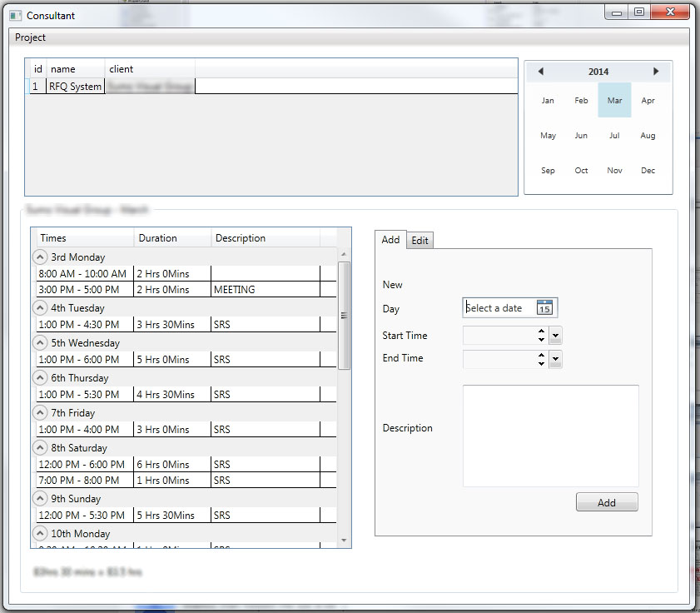This screenshot has width=700, height=613.
Task: Increase Start Time with up spinner
Action: (x=542, y=331)
